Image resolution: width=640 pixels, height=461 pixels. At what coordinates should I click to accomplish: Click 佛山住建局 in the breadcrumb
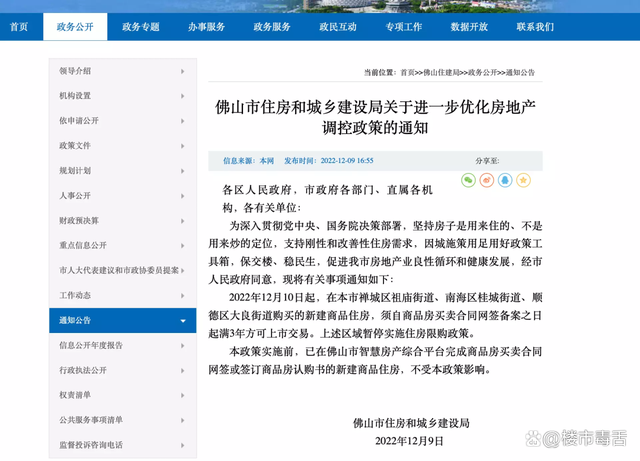[441, 73]
